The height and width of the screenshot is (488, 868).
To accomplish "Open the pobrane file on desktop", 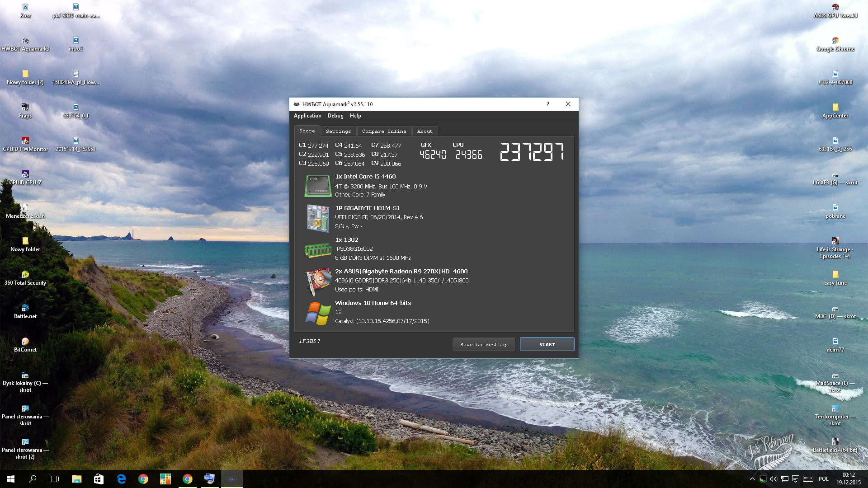I will [x=835, y=211].
